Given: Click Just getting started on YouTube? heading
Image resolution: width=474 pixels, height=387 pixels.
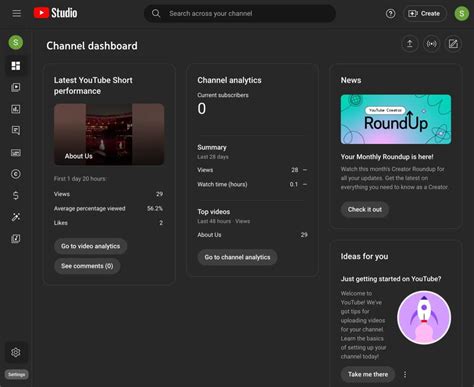Looking at the screenshot, I should coord(391,279).
